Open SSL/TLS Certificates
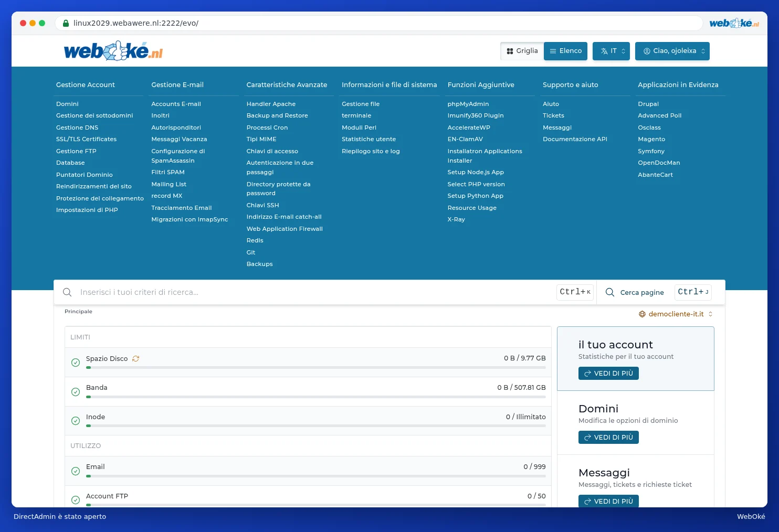This screenshot has width=779, height=532. 87,140
